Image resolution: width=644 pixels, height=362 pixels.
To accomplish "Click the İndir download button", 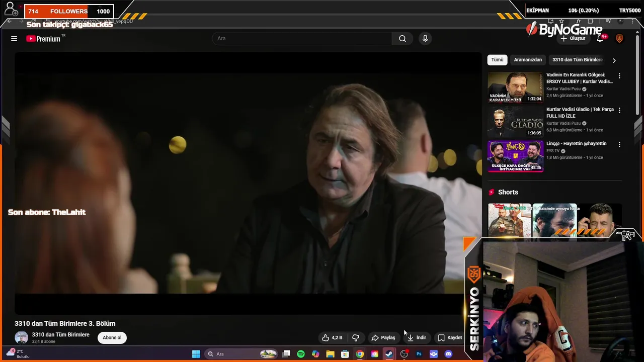I will click(x=417, y=338).
